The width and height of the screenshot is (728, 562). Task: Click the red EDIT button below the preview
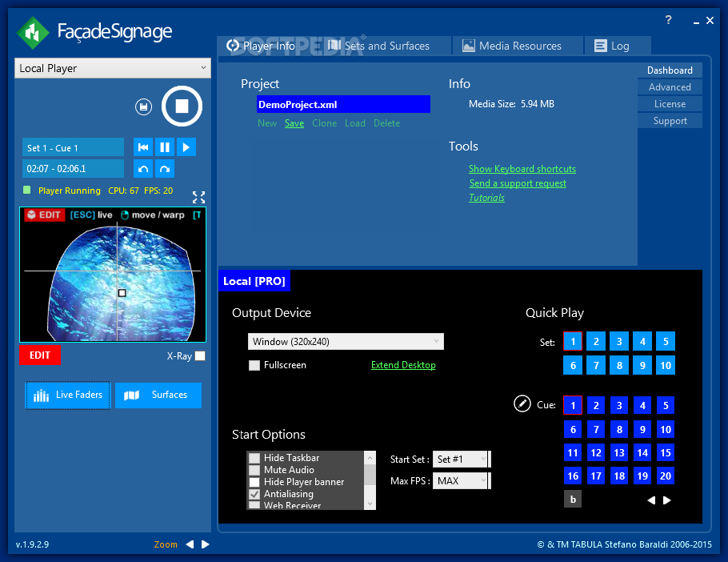coord(40,355)
